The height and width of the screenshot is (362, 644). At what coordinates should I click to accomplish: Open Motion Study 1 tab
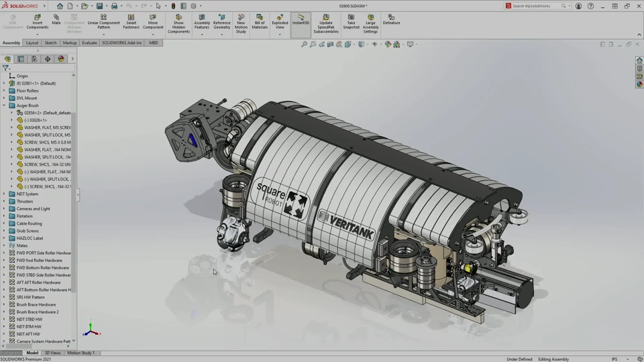point(81,353)
